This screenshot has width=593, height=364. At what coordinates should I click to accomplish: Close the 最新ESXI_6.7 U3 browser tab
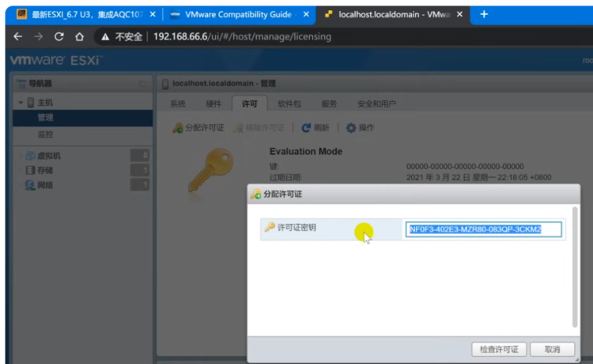click(x=153, y=14)
